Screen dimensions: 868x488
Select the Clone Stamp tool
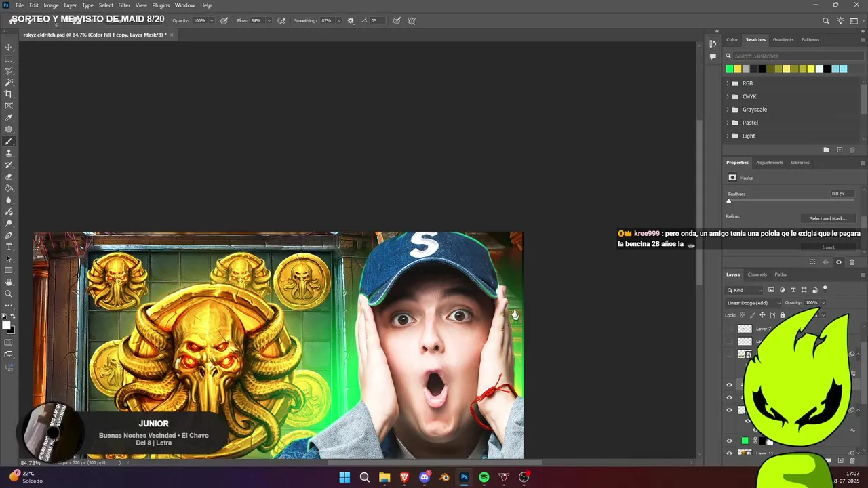tap(9, 153)
